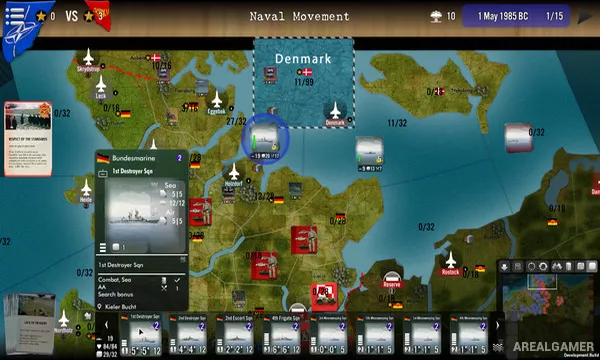The height and width of the screenshot is (360, 600).
Task: Toggle the highlighted white square minimap button
Action: tap(592, 266)
